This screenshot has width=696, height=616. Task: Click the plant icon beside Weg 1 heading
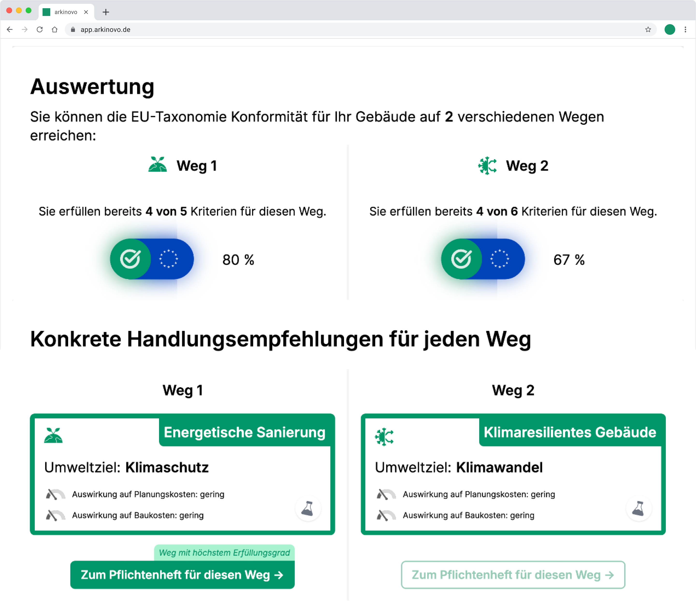pos(158,165)
